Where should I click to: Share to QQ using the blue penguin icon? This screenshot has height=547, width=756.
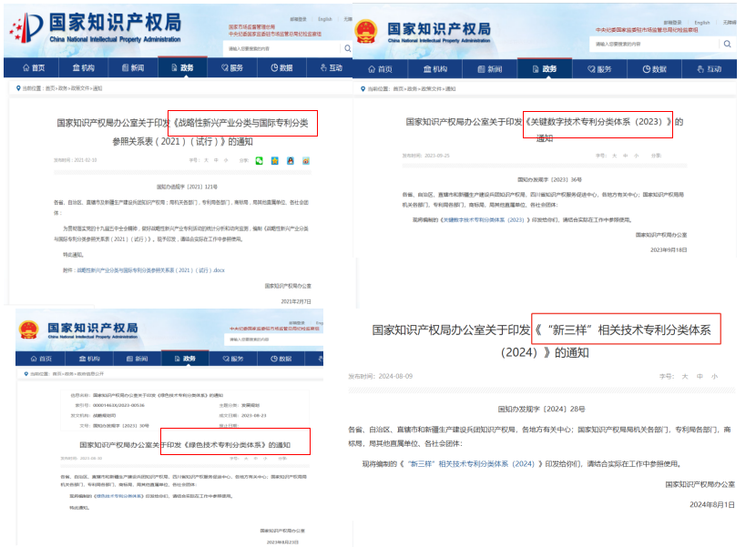(x=290, y=161)
